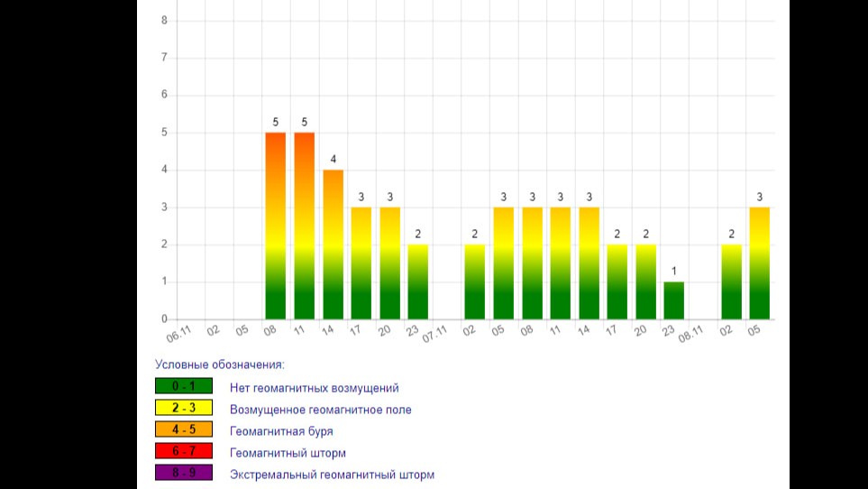Click the only bar with value 4
The width and height of the screenshot is (868, 489).
coord(333,244)
